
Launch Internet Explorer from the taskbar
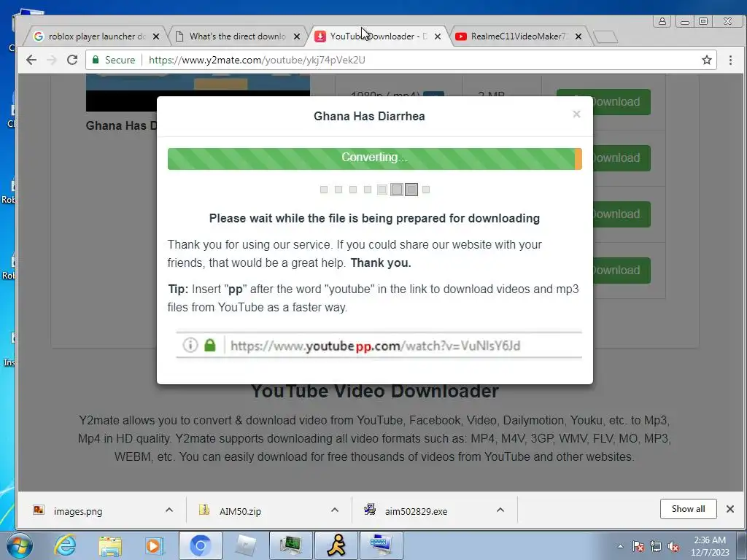click(x=65, y=545)
